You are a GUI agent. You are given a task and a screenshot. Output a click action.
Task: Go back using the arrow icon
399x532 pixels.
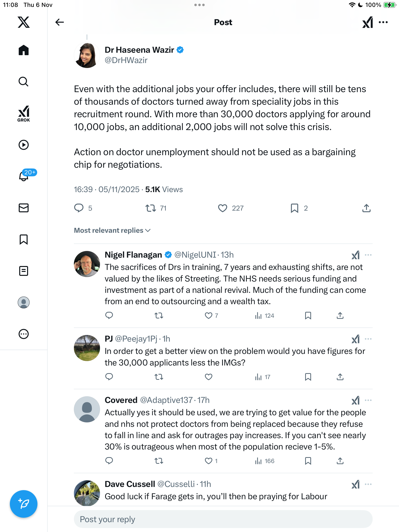coord(59,22)
